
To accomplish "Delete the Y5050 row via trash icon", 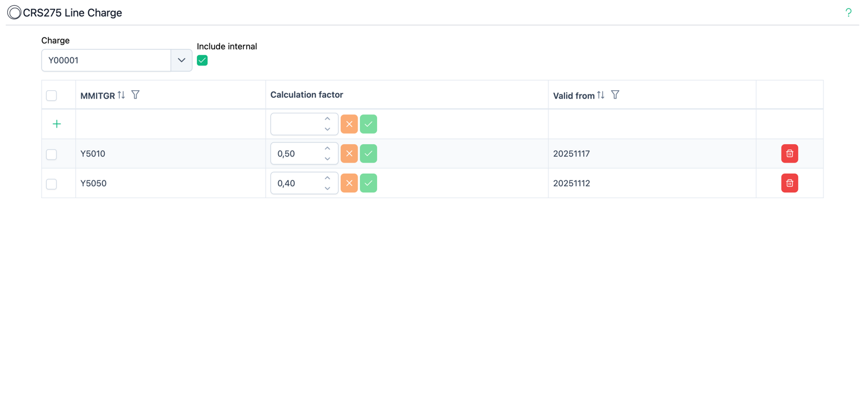I will click(x=789, y=183).
